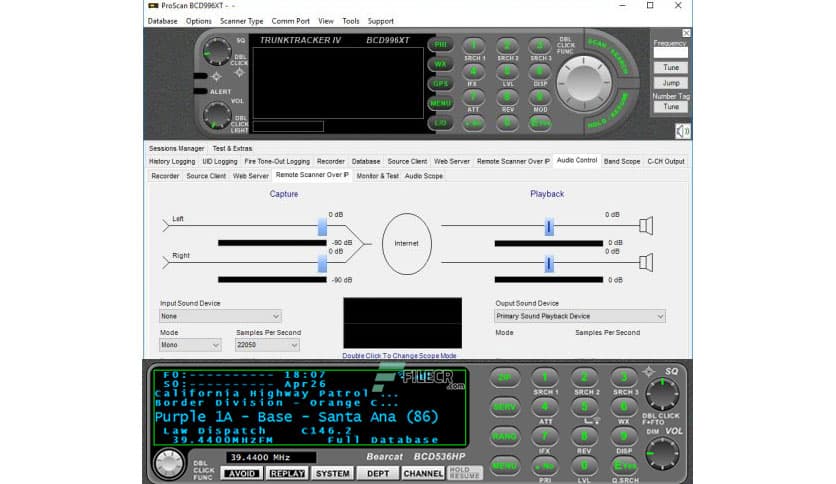Click the Capture Left gain slider handle
836x484 pixels.
tap(322, 227)
